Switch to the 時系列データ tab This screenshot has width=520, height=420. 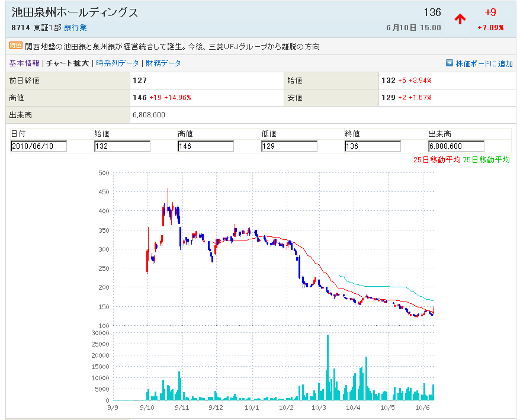coord(117,63)
